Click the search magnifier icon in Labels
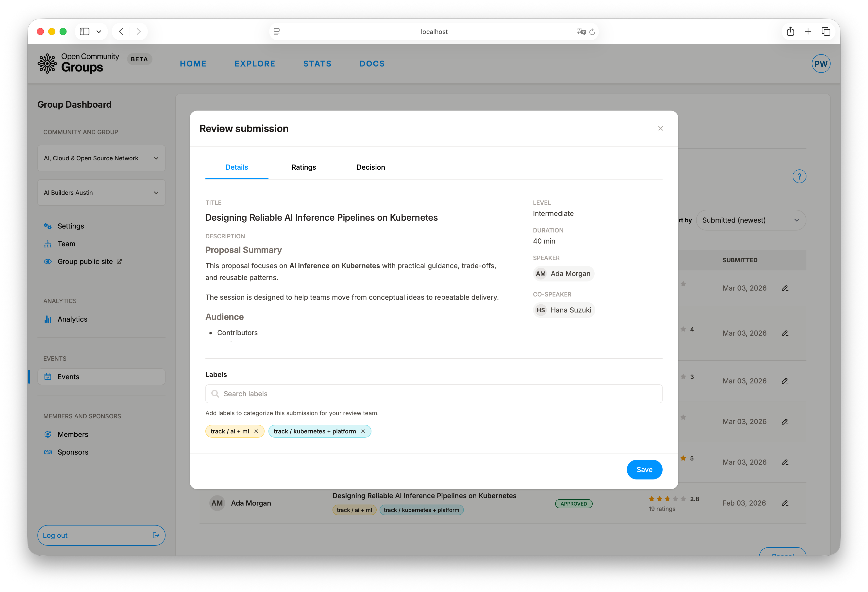Viewport: 868px width, 592px height. tap(215, 394)
